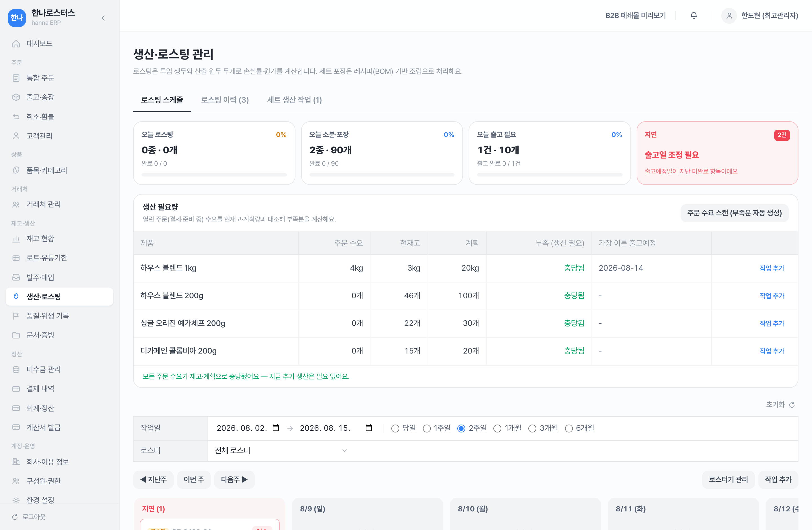
Task: Click the 대시보드 home icon
Action: 16,44
